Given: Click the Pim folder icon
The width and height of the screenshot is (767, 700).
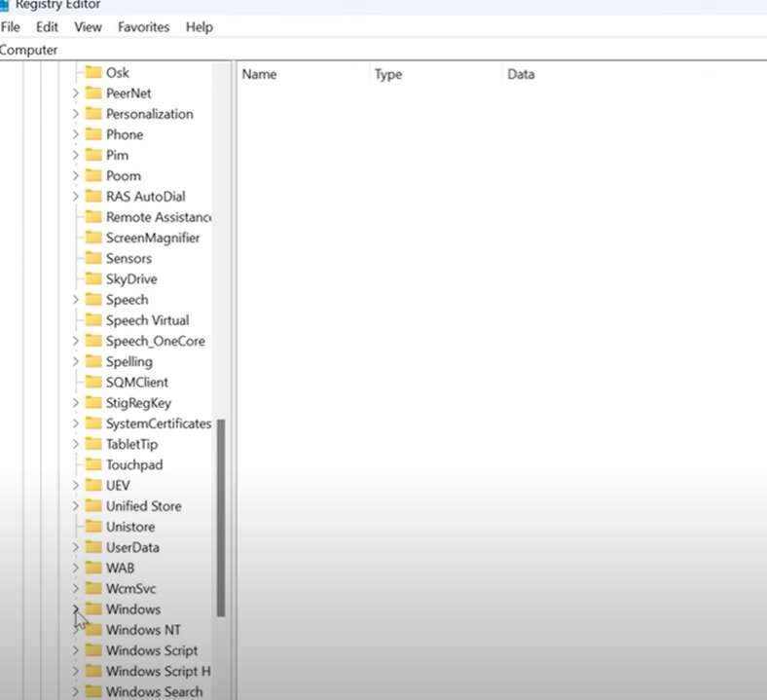Looking at the screenshot, I should [x=92, y=155].
